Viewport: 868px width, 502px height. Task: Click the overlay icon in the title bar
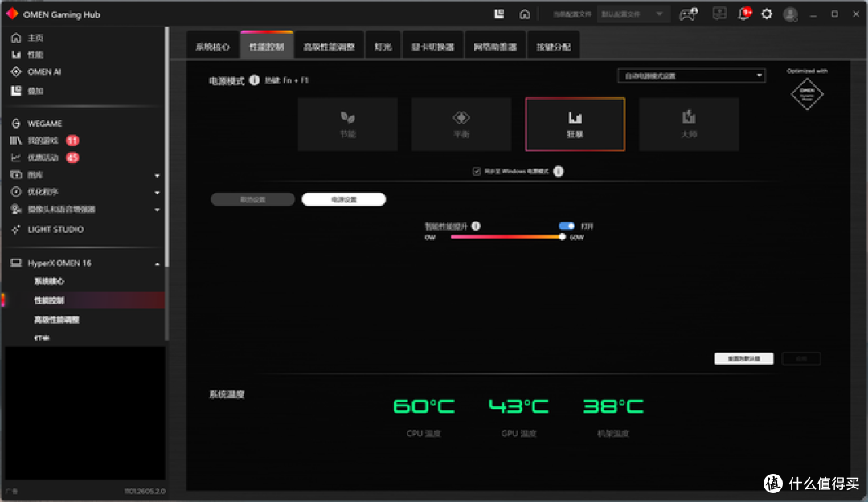(499, 14)
